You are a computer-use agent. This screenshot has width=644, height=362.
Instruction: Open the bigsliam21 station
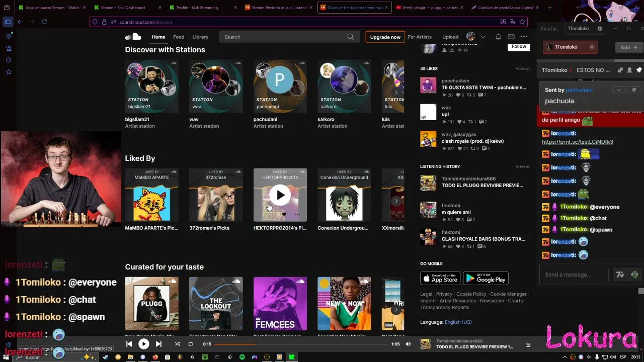tap(151, 86)
